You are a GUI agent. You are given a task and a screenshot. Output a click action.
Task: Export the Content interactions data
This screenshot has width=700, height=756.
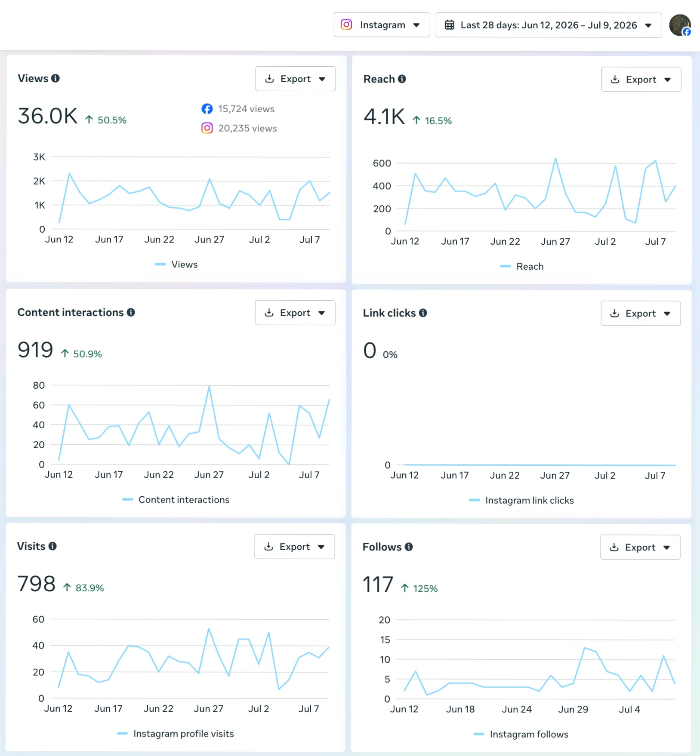[x=295, y=313]
